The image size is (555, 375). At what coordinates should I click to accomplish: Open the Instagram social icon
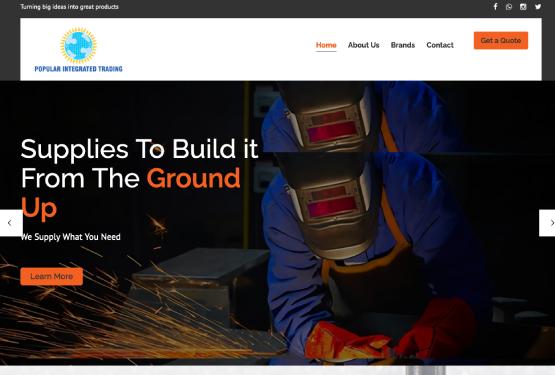(523, 7)
